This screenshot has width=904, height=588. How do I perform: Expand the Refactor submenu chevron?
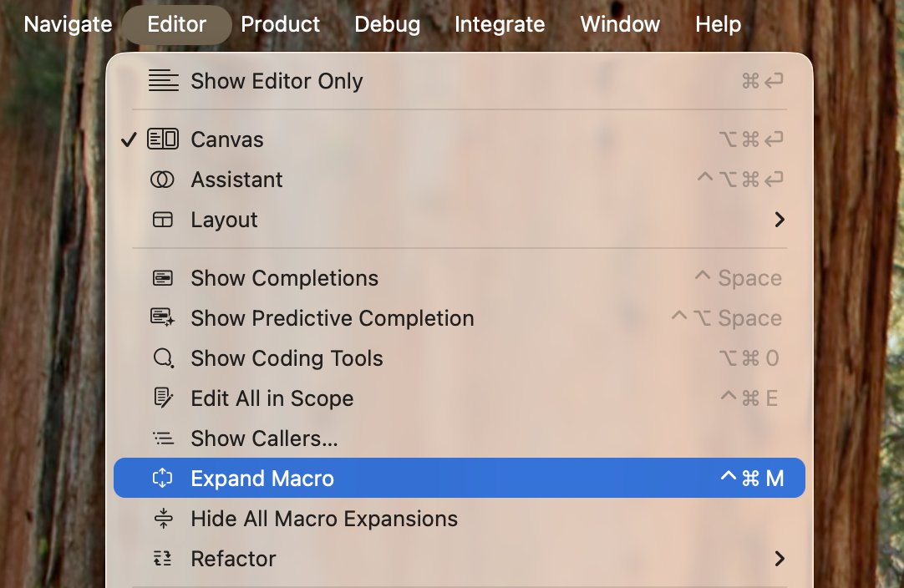point(780,559)
